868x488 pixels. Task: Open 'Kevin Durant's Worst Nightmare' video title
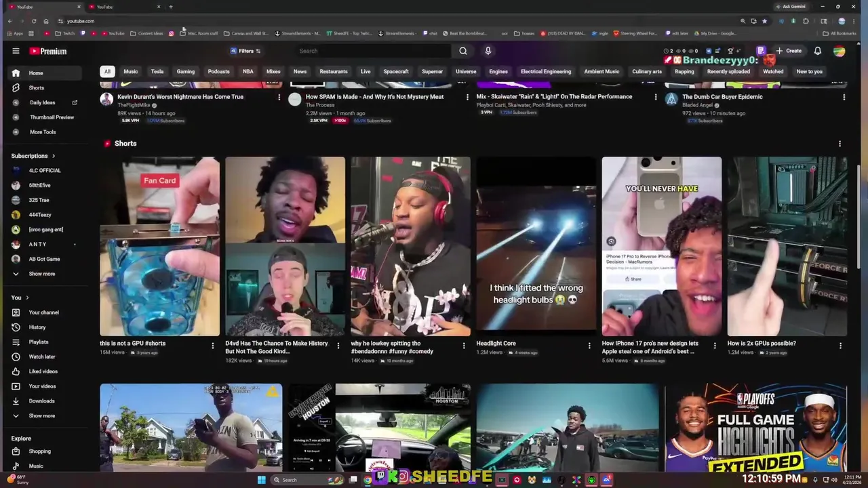tap(180, 97)
